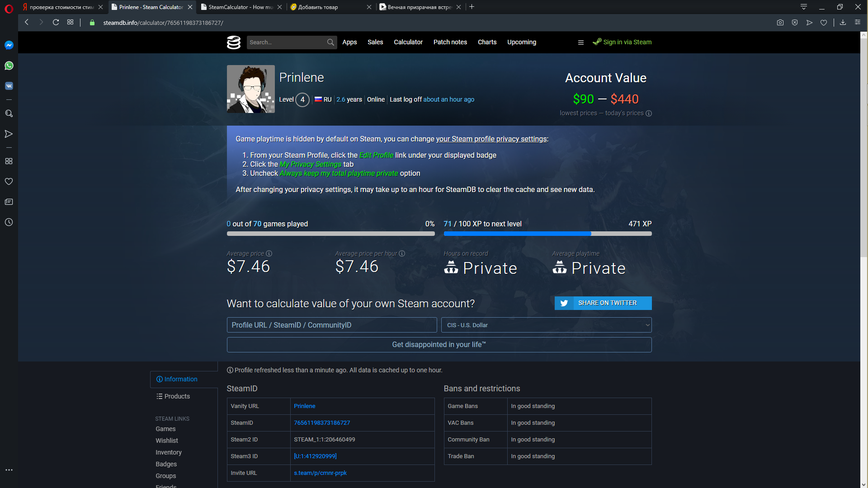Open VK in Opera sidebar
The height and width of the screenshot is (488, 868).
pyautogui.click(x=9, y=86)
